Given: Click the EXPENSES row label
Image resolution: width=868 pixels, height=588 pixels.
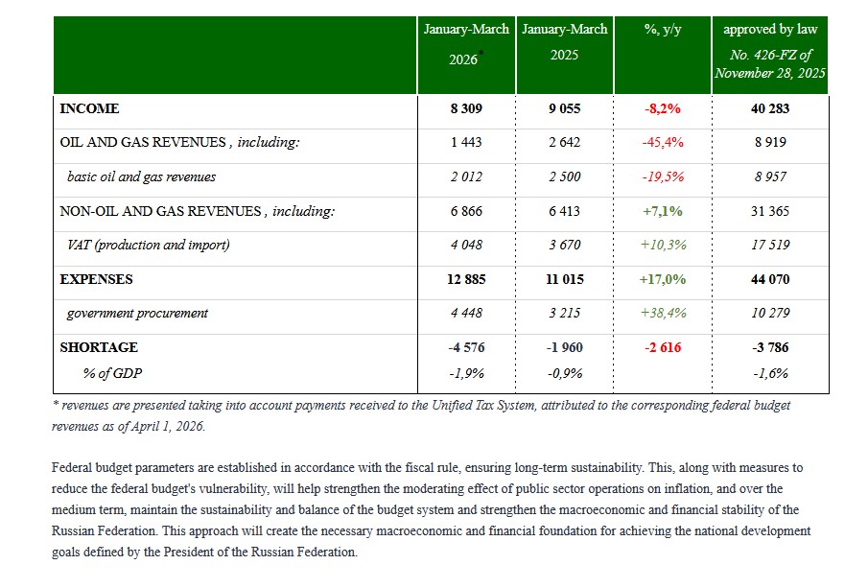Looking at the screenshot, I should tap(96, 280).
